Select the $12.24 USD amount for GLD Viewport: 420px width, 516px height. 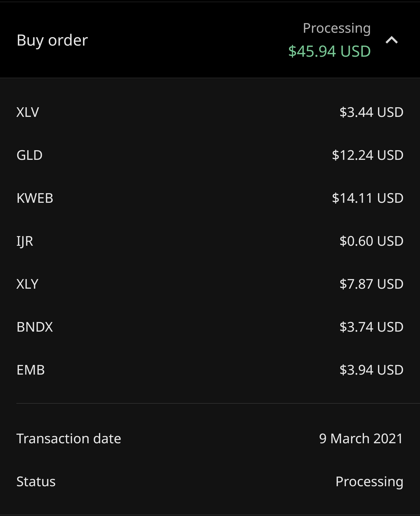(367, 155)
